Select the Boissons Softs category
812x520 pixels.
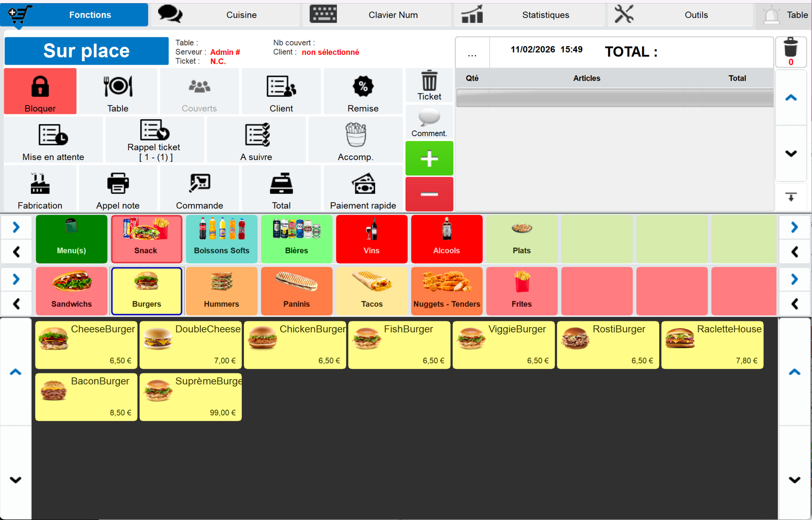pos(222,239)
